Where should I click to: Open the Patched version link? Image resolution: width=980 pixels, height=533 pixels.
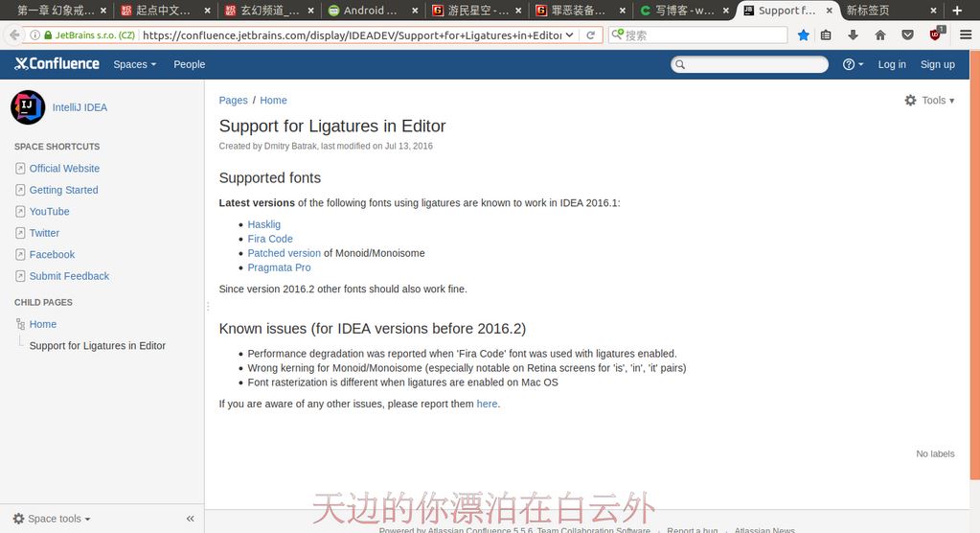click(x=284, y=253)
